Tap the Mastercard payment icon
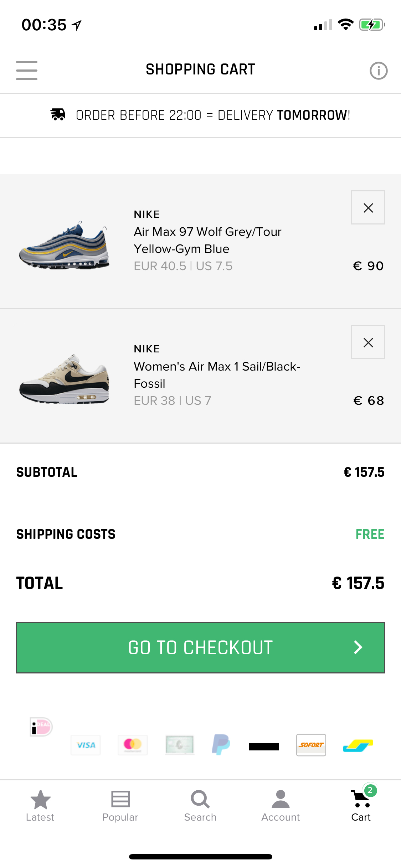401x868 pixels. [x=133, y=744]
